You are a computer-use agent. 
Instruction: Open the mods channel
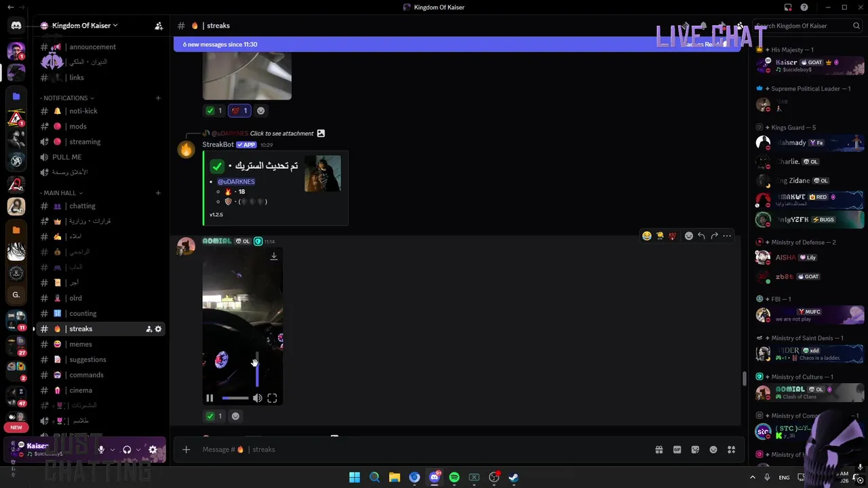coord(100,126)
